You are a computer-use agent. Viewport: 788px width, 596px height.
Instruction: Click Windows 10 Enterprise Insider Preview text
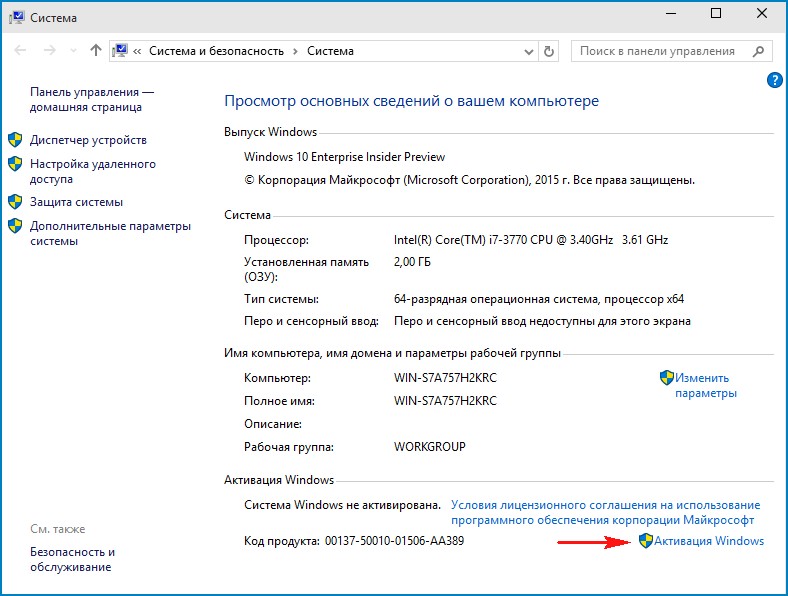click(344, 157)
